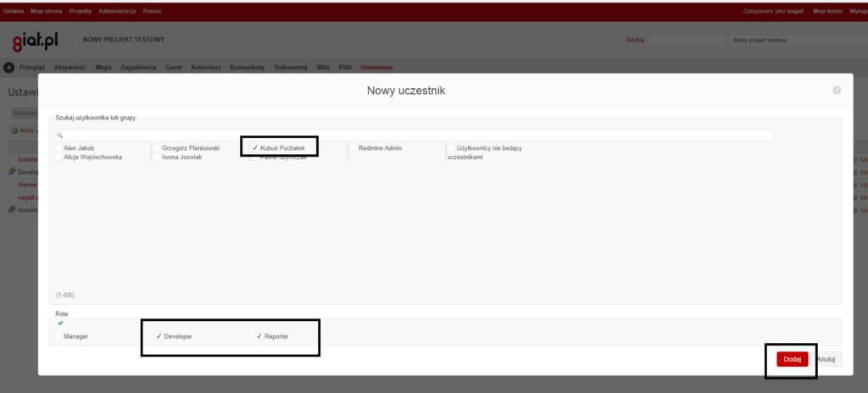Open the Pliki tab
This screenshot has height=393, width=868.
pos(346,68)
